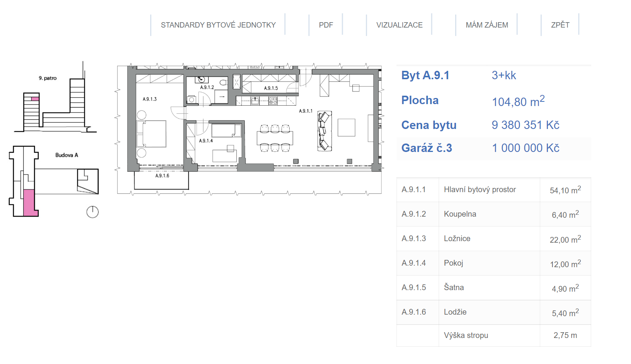
Task: Click the kitchen stove hob icon
Action: [x=273, y=101]
